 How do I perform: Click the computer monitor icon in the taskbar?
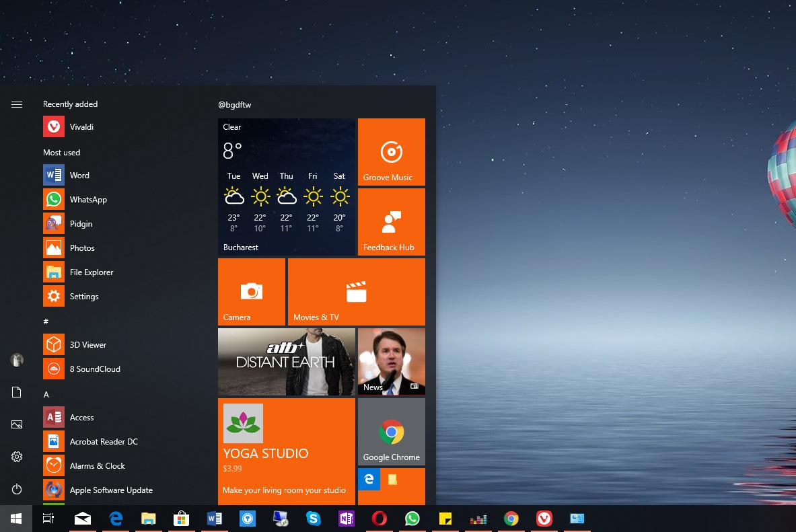(x=280, y=519)
